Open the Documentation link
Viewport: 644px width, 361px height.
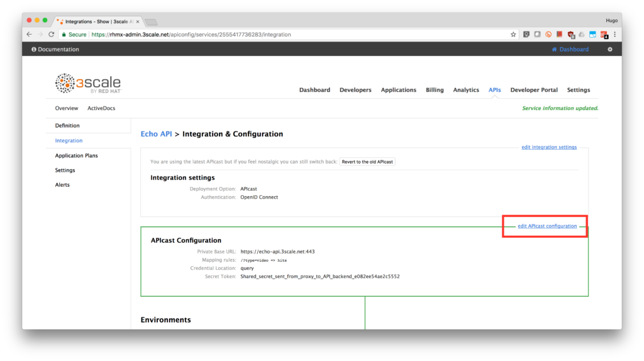[55, 49]
